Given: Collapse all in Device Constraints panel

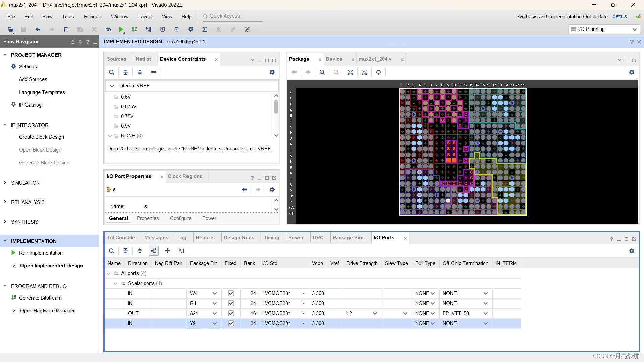Looking at the screenshot, I should [126, 72].
